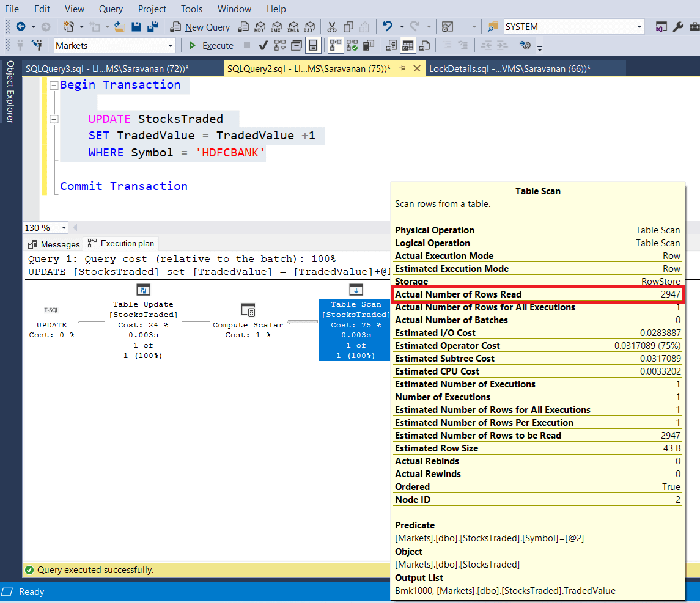700x603 pixels.
Task: Toggle Results to Grid mode
Action: (x=408, y=46)
